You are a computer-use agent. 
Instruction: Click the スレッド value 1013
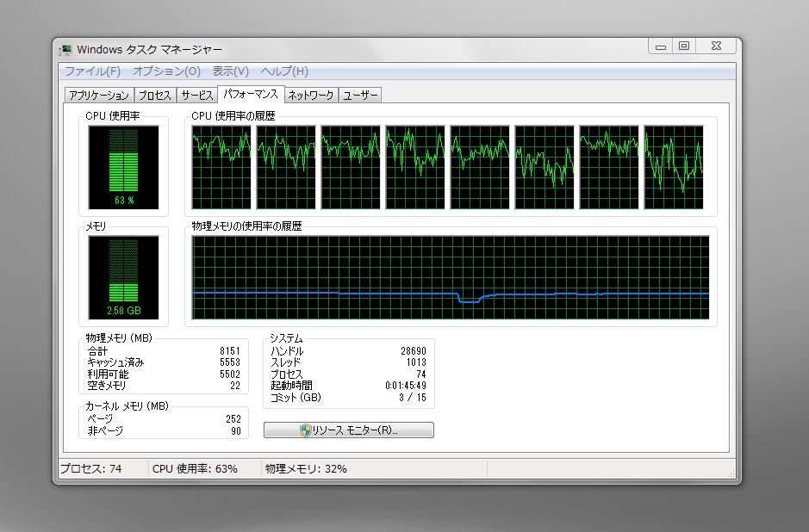click(416, 362)
